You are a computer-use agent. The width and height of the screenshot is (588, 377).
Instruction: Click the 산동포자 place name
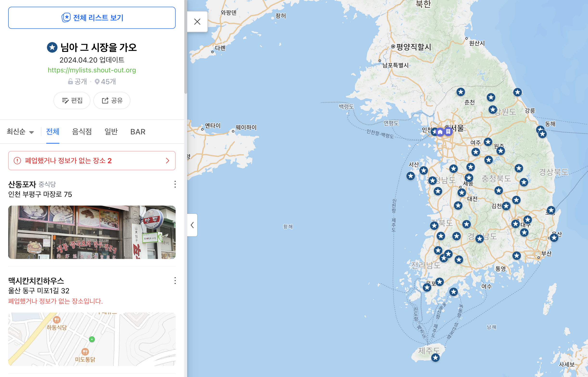(x=22, y=184)
